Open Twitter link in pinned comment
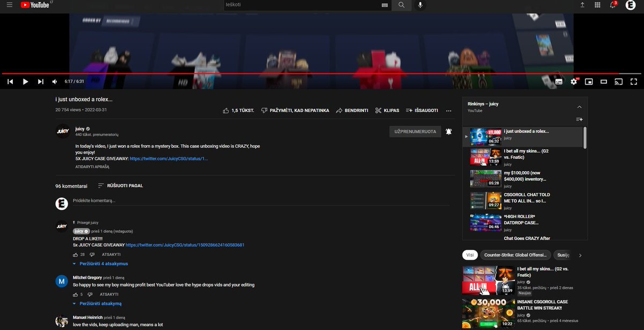644x330 pixels. tap(185, 245)
